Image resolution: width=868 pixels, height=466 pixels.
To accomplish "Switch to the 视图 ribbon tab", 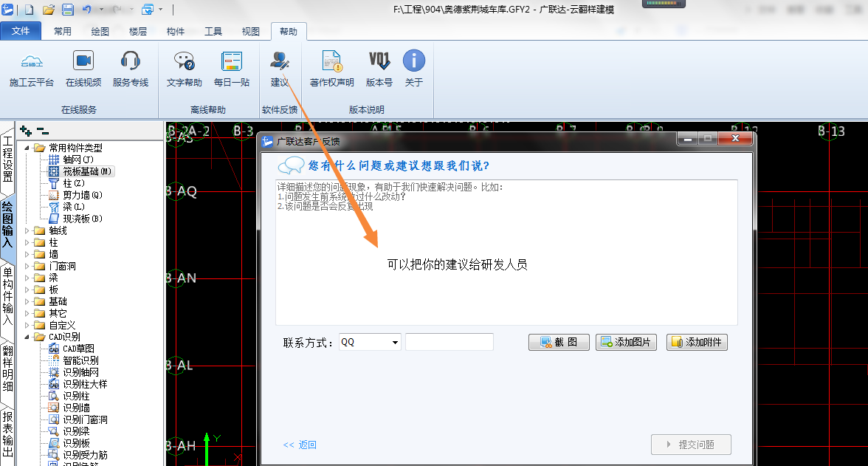I will [x=251, y=32].
